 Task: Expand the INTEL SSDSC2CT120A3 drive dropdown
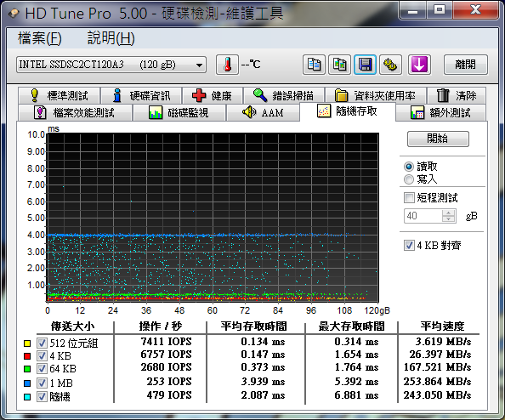click(111, 65)
